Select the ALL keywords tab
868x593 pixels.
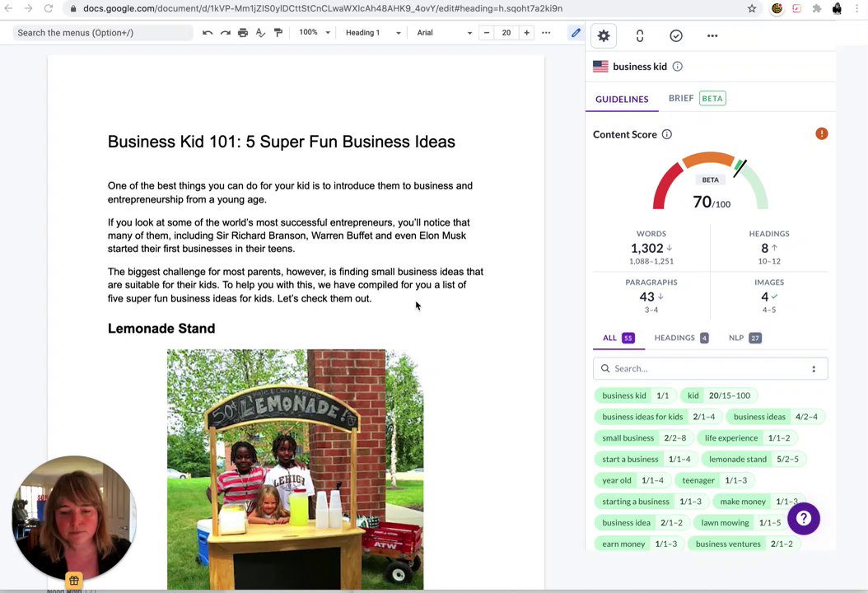point(618,338)
